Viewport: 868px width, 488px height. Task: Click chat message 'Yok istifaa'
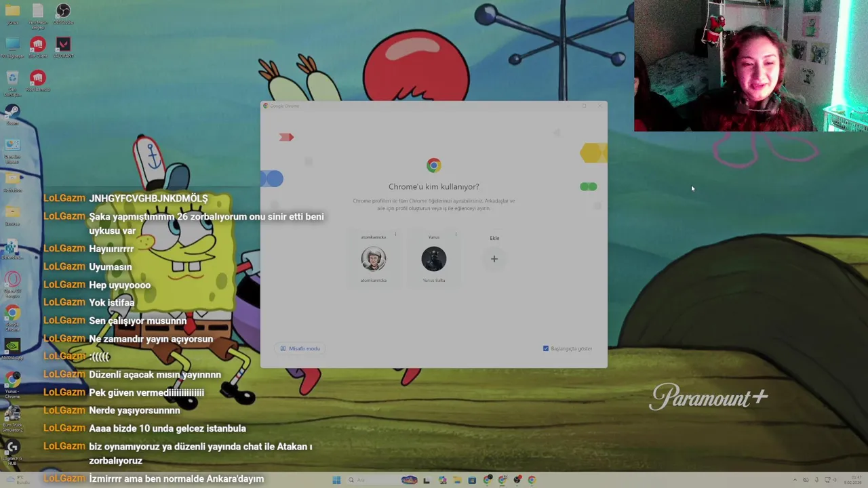click(x=112, y=302)
